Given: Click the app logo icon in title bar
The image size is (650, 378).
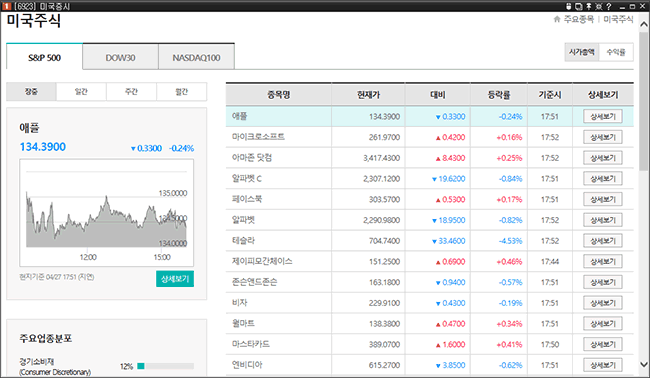Looking at the screenshot, I should [6, 6].
